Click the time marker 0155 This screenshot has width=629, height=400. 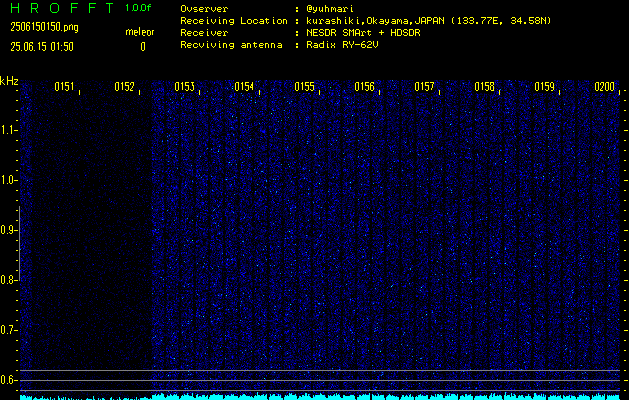(304, 87)
